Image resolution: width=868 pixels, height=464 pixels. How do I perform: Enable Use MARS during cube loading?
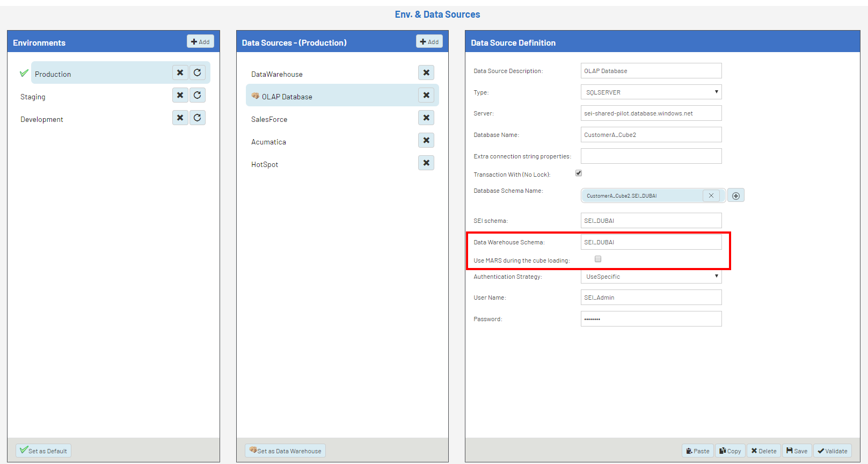(598, 259)
